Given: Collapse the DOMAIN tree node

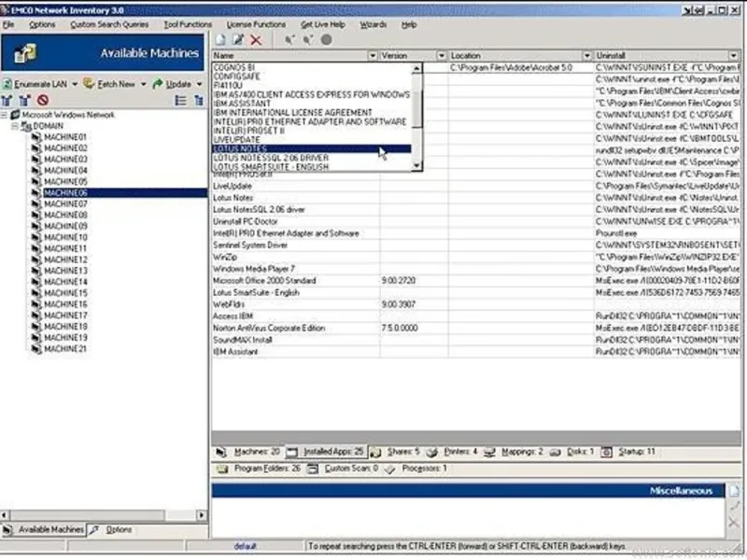Looking at the screenshot, I should (15, 126).
